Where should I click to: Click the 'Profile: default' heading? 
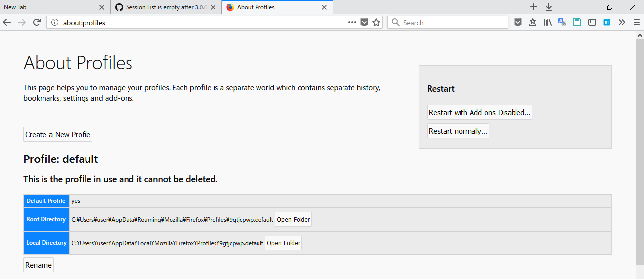(x=61, y=159)
